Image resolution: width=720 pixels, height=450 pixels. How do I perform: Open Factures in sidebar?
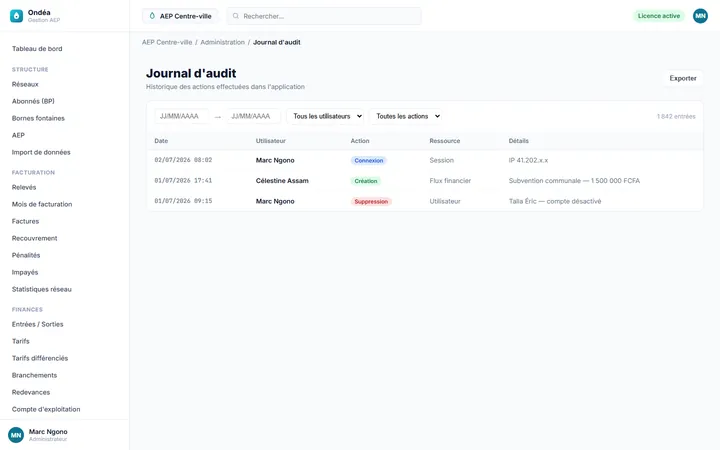point(25,221)
